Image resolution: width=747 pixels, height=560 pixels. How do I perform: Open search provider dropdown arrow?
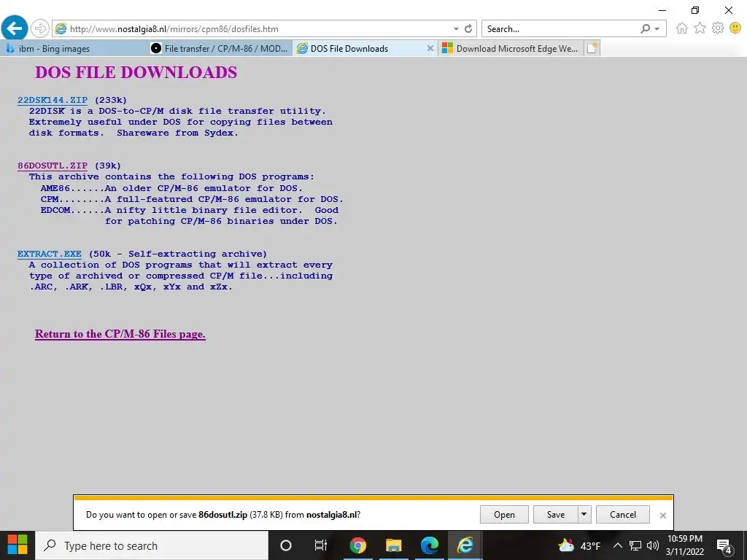tap(657, 29)
